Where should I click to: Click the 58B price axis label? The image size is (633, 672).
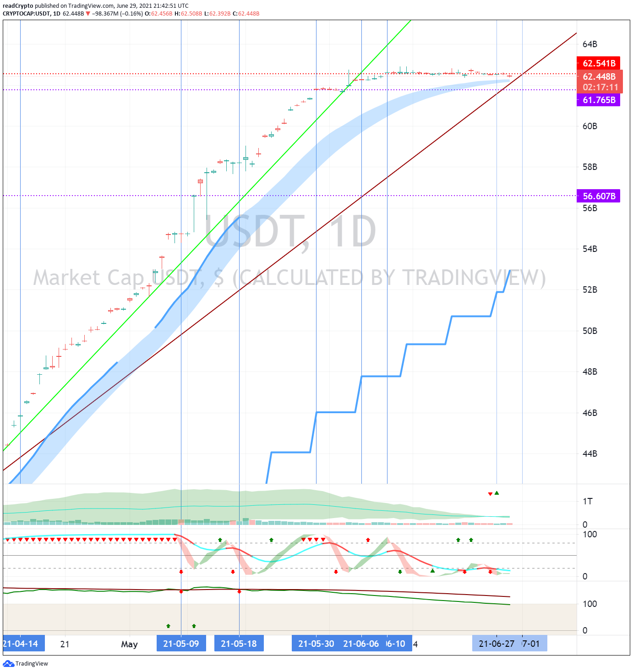tap(590, 167)
